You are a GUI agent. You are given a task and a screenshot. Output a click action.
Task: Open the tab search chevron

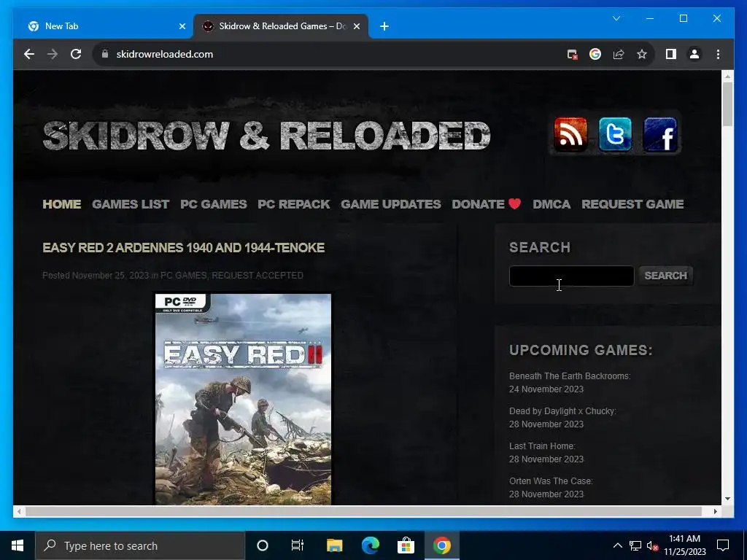click(616, 18)
